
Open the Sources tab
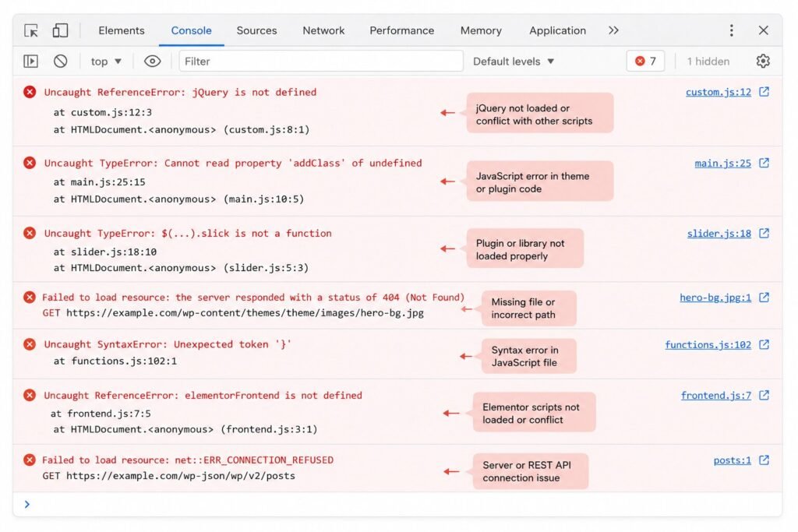tap(256, 30)
